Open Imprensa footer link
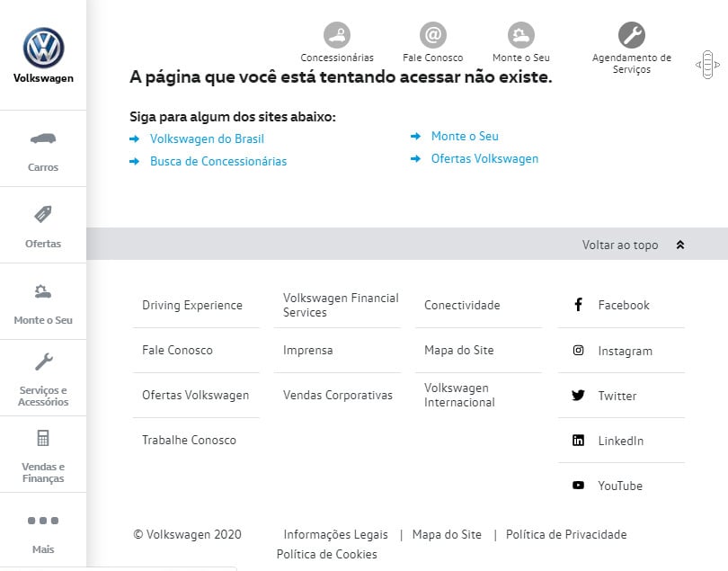Image resolution: width=728 pixels, height=571 pixels. coord(307,351)
